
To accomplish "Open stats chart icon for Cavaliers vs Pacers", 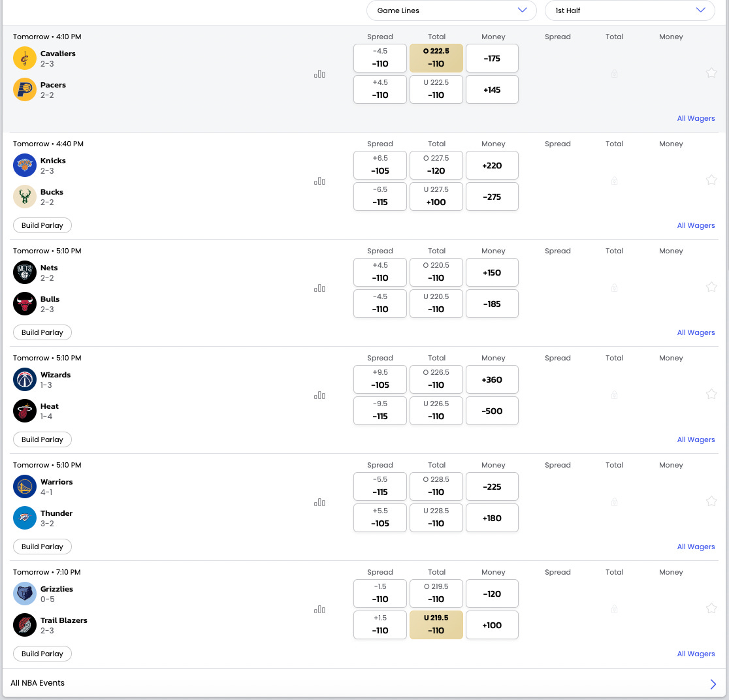I will click(319, 74).
